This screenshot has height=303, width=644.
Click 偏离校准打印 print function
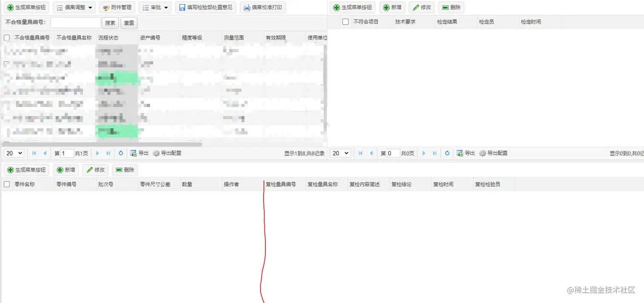pos(263,7)
